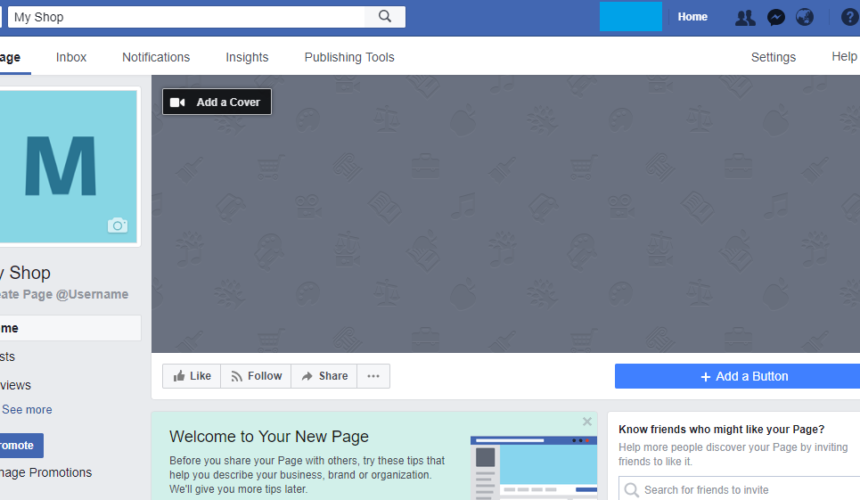Screen dimensions: 860x500
Task: Click the page preview illustration in welcome banner
Action: [534, 468]
